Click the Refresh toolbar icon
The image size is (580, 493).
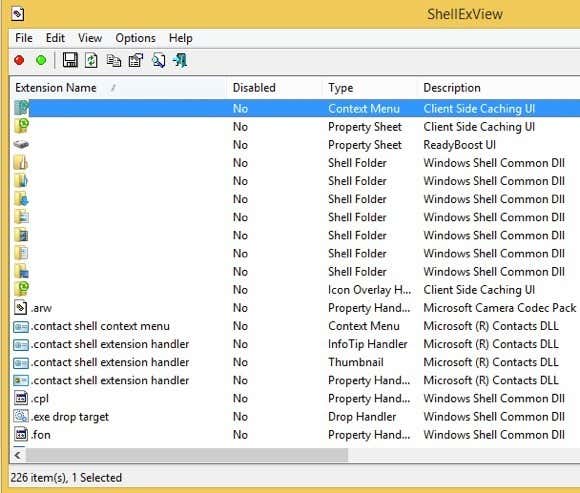pyautogui.click(x=91, y=60)
